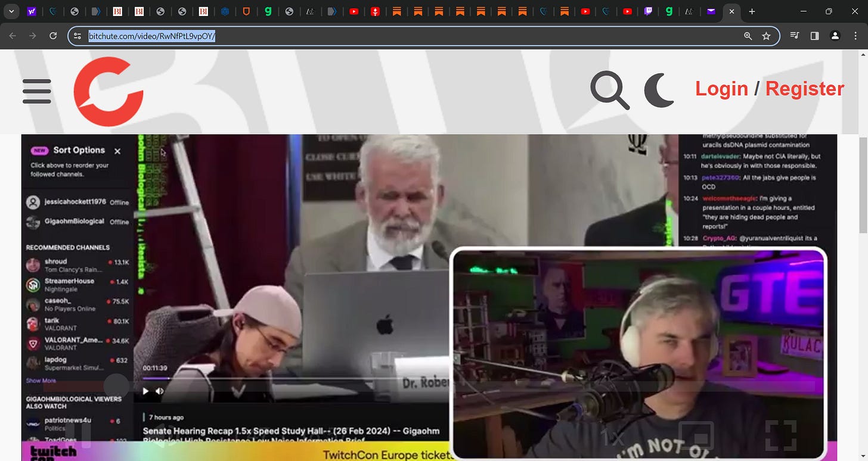Click the video seek bar handle

tap(117, 386)
